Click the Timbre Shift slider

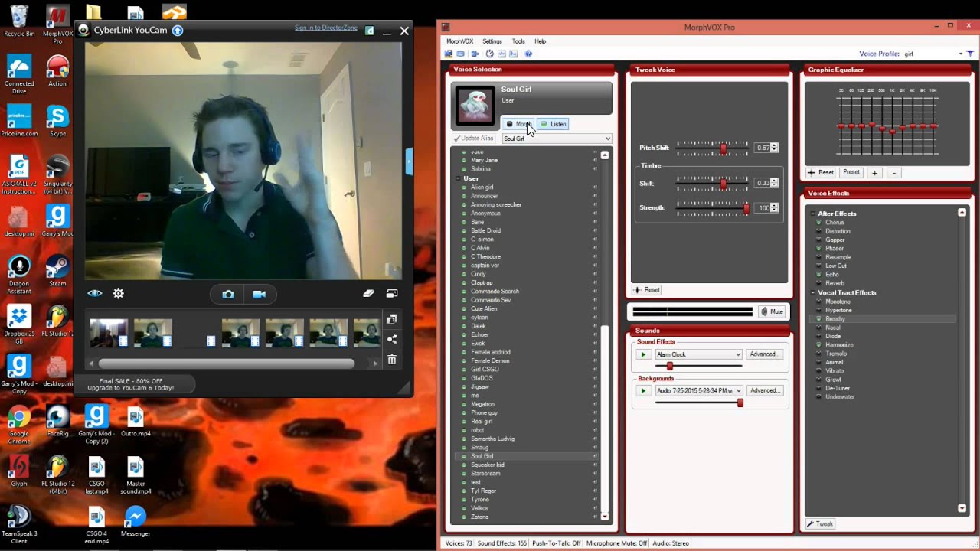(712, 184)
